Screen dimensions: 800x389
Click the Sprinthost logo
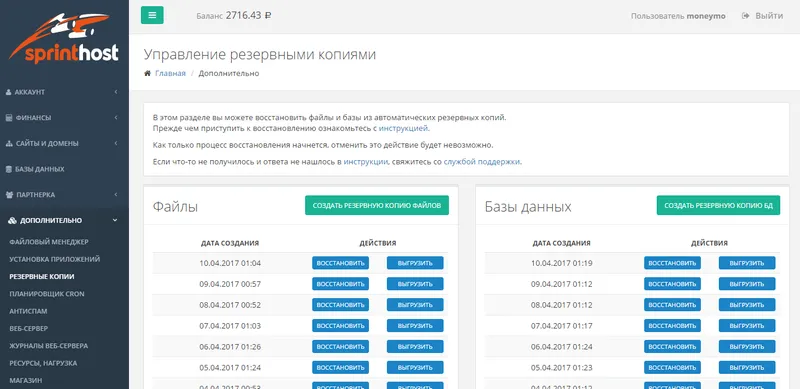pos(63,38)
